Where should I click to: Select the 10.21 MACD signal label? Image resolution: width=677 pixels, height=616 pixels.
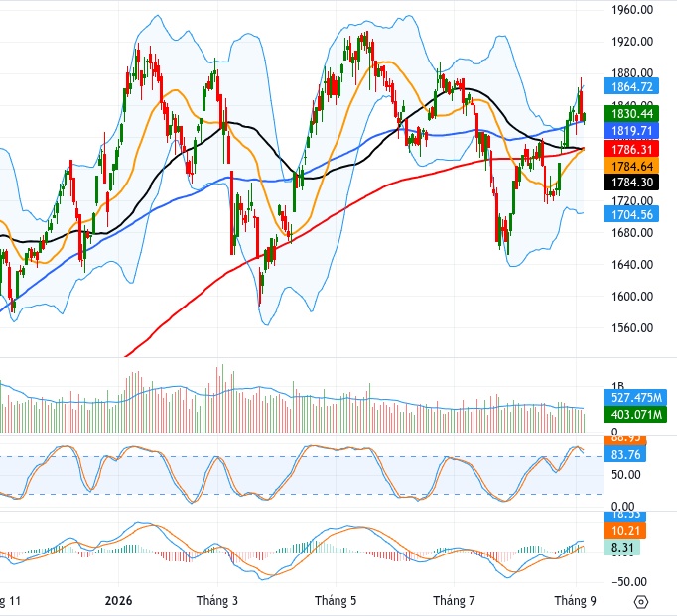tap(625, 530)
